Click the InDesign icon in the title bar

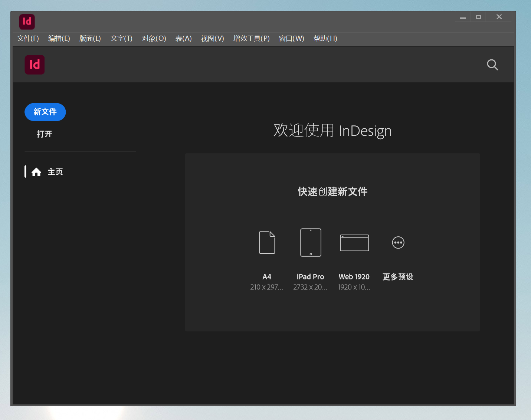point(27,22)
